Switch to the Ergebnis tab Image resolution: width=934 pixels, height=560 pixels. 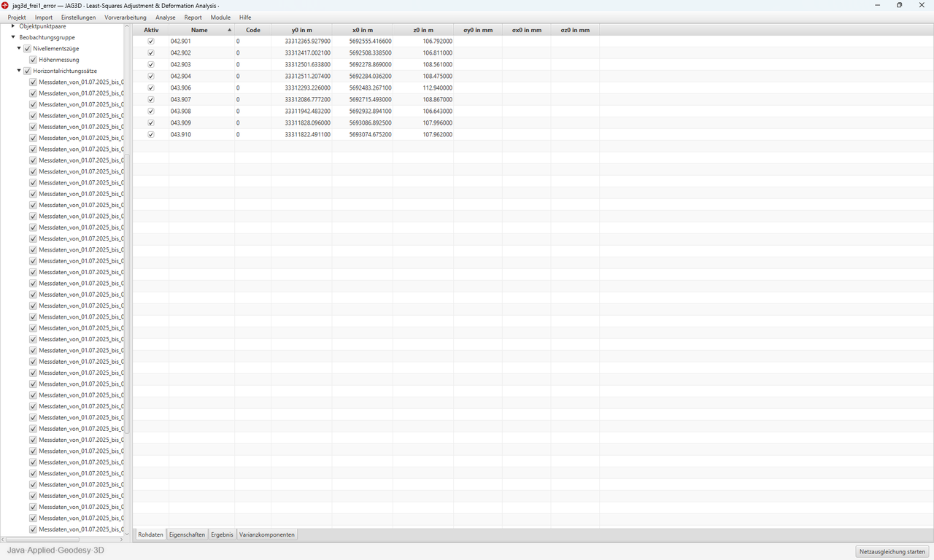pos(222,534)
